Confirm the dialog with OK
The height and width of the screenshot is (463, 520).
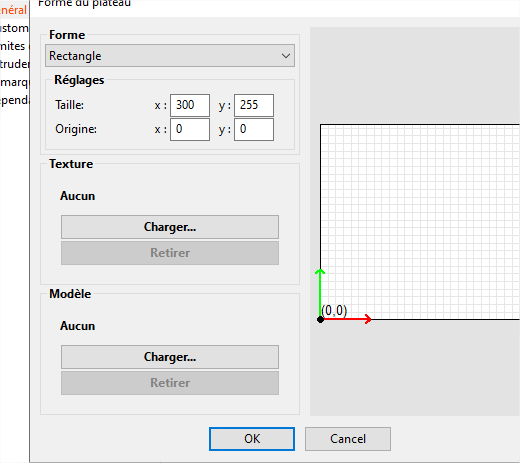pos(252,439)
